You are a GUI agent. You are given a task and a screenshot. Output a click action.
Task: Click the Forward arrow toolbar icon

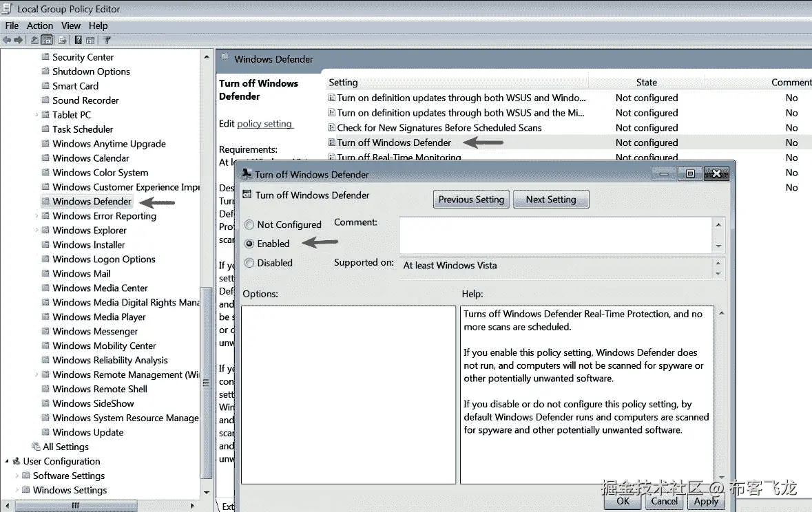[19, 40]
